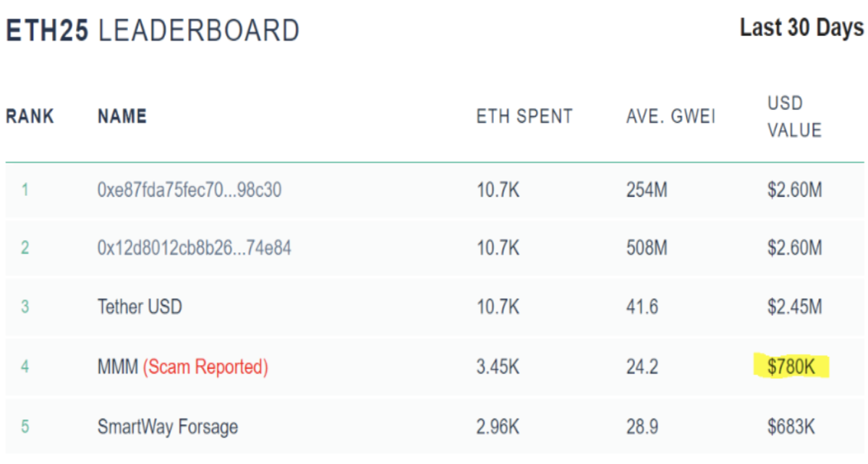Sort by USD VALUE column header
The image size is (868, 464).
pyautogui.click(x=795, y=116)
